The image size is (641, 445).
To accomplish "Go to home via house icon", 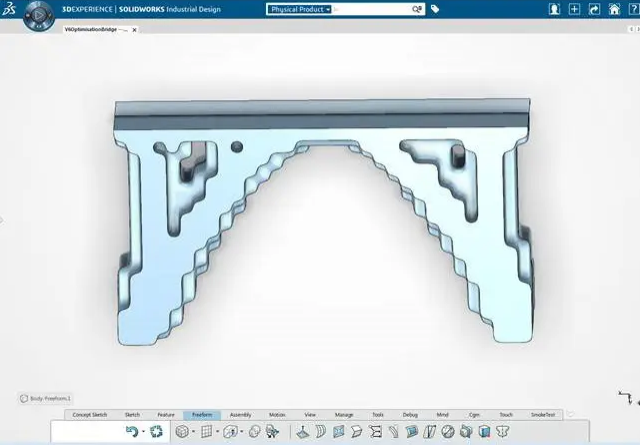I will pos(614,9).
